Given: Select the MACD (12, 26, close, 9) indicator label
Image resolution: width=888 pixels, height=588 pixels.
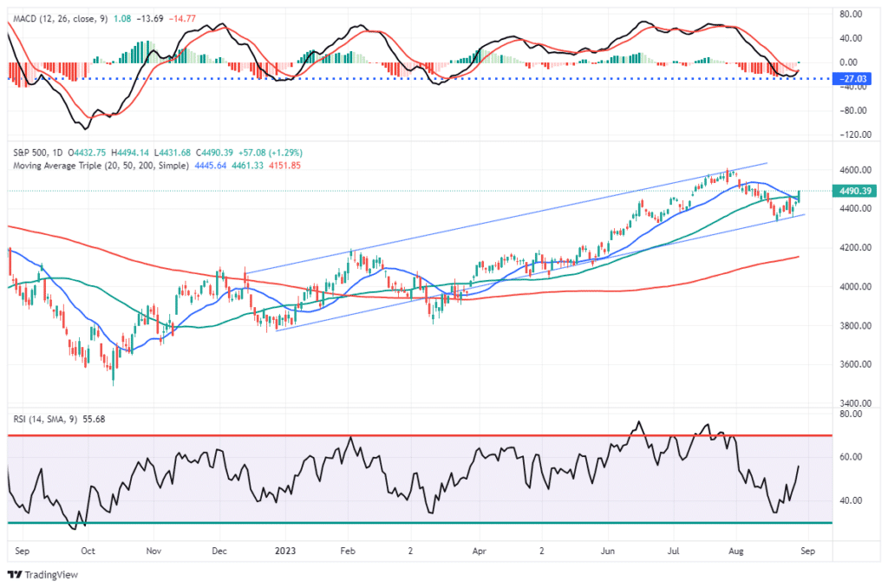Looking at the screenshot, I should pyautogui.click(x=60, y=19).
